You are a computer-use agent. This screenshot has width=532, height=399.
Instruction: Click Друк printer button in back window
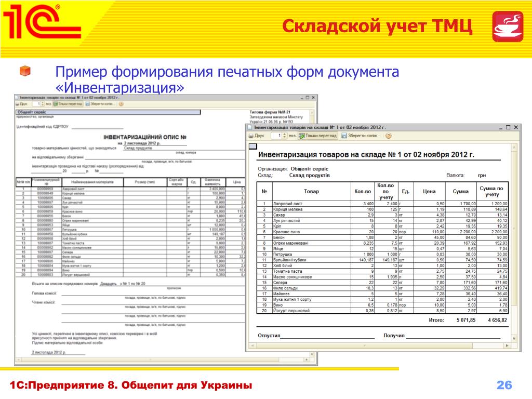pyautogui.click(x=22, y=104)
